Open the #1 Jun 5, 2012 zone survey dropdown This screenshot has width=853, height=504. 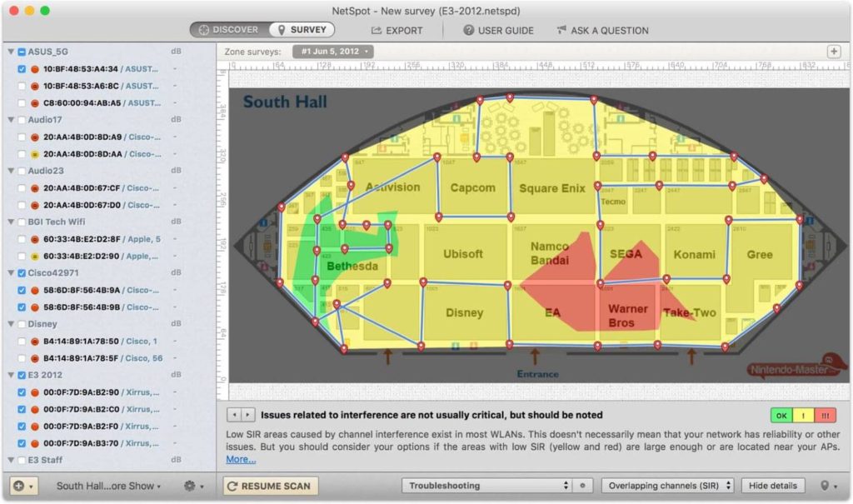click(332, 49)
